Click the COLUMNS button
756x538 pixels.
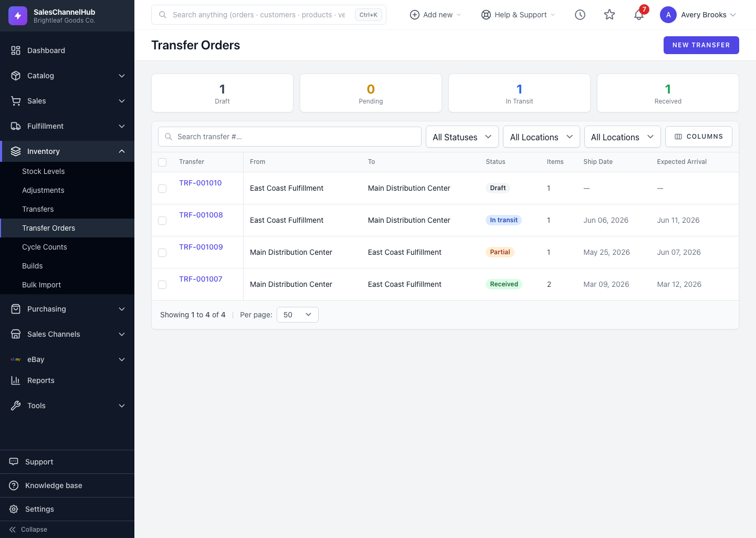click(699, 137)
